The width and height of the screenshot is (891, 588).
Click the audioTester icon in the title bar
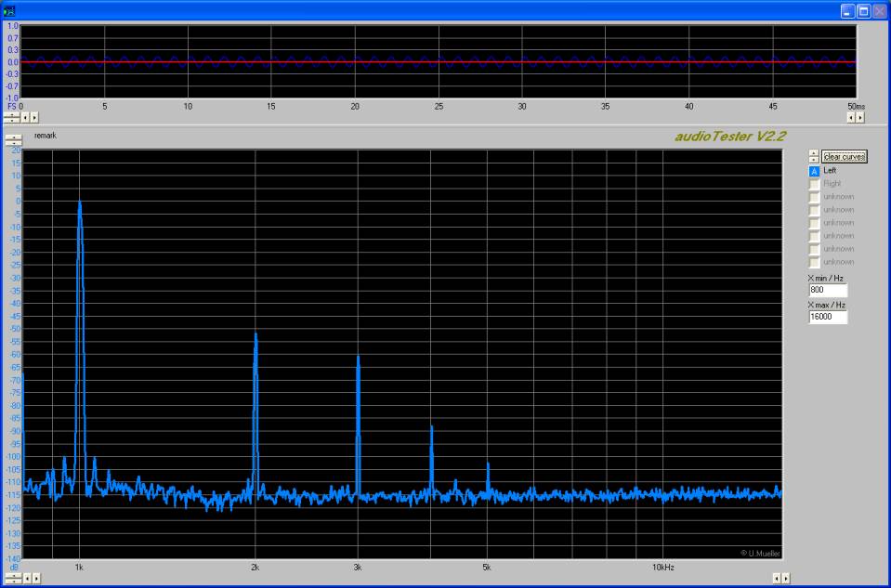click(10, 10)
